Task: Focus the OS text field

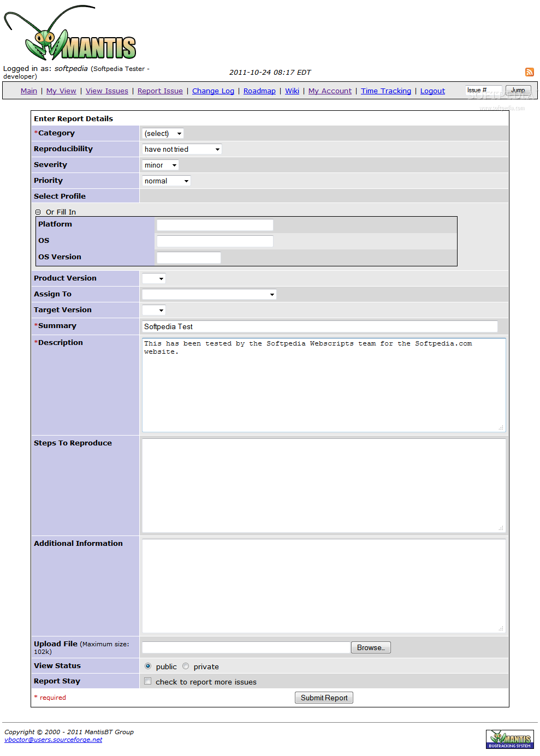Action: point(215,241)
